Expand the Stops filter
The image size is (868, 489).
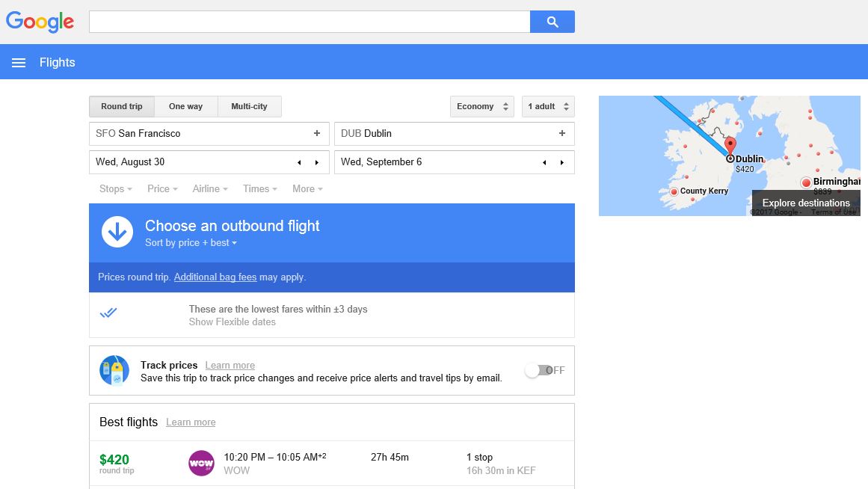click(x=116, y=189)
